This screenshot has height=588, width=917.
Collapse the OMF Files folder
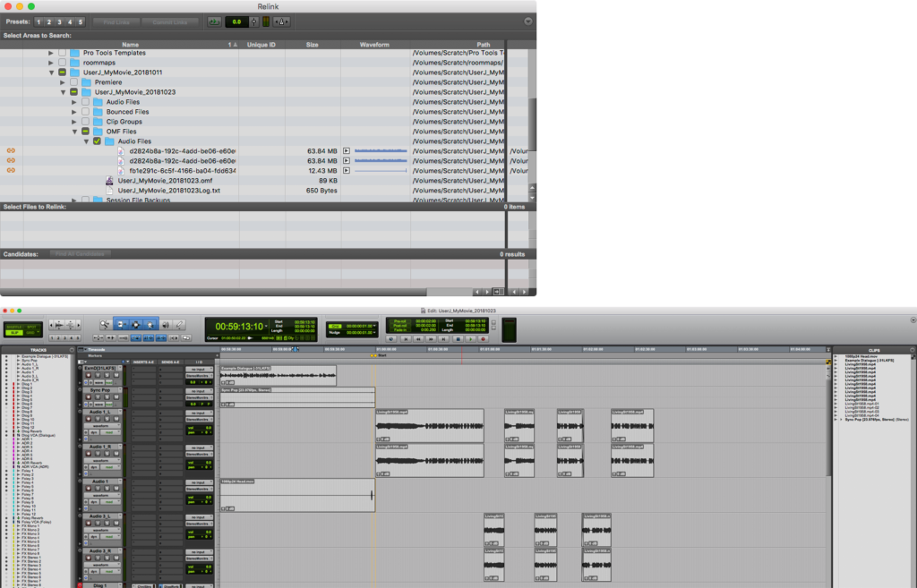(x=74, y=132)
